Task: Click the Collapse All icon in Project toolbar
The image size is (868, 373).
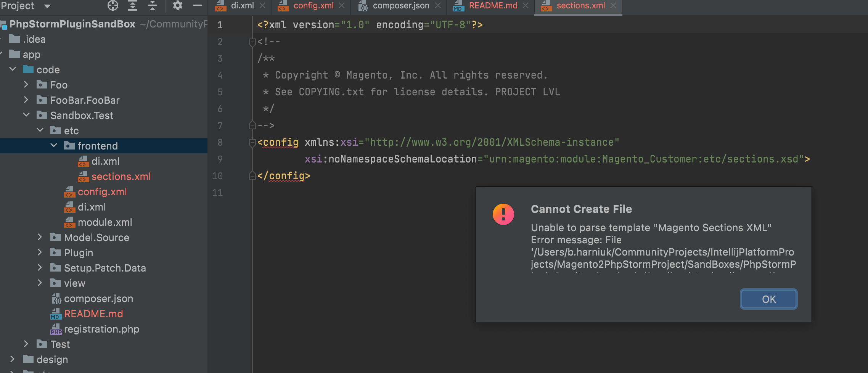Action: click(x=152, y=5)
